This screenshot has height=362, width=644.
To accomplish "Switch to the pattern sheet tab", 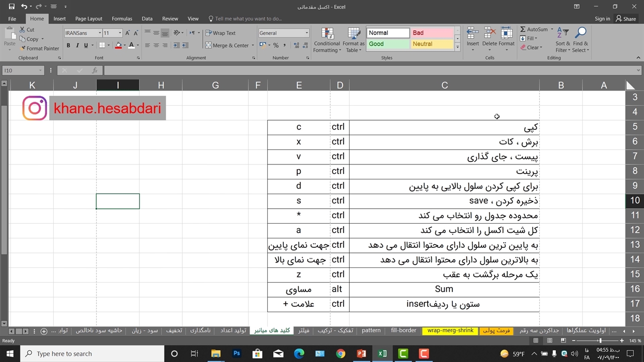I will point(371,331).
